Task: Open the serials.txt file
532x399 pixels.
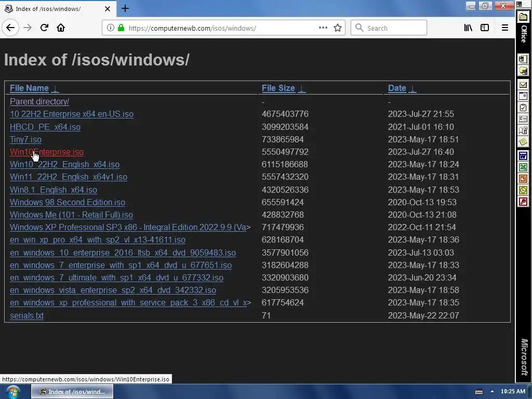Action: (x=27, y=315)
